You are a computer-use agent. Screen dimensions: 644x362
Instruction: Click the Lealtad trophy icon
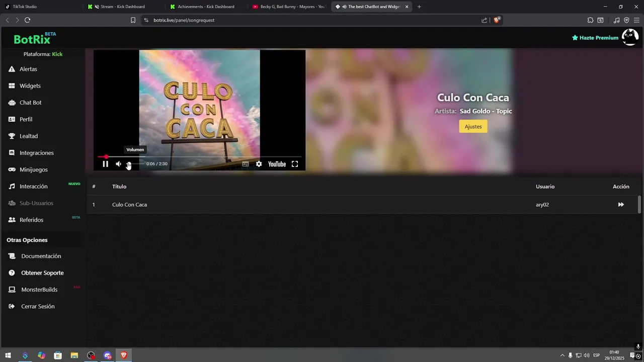click(12, 136)
